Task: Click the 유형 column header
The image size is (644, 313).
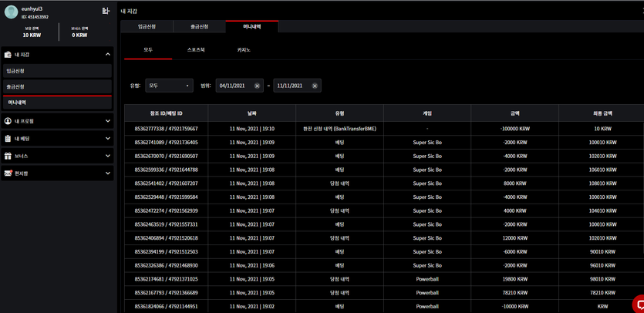Action: pyautogui.click(x=339, y=113)
